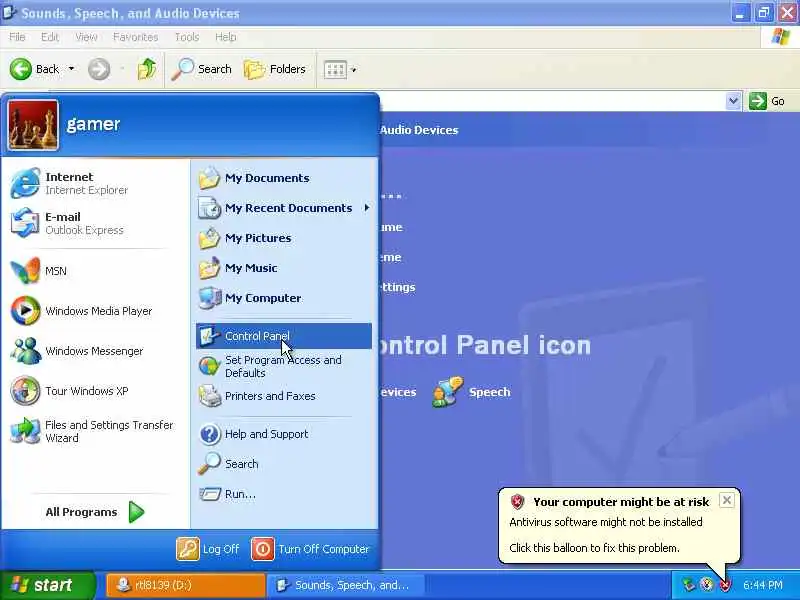Screen dimensions: 800x600
Task: Click the gamer user picture
Action: click(33, 125)
